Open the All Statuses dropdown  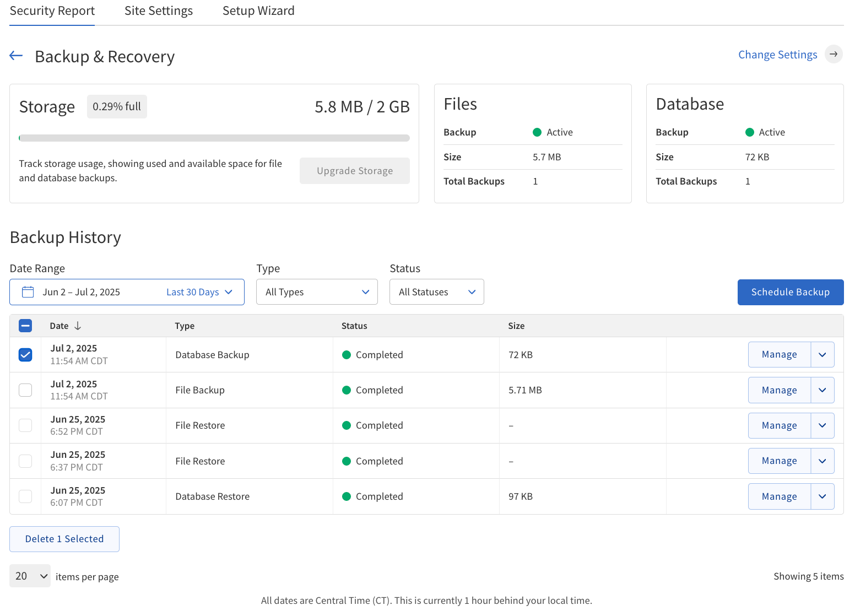point(437,292)
